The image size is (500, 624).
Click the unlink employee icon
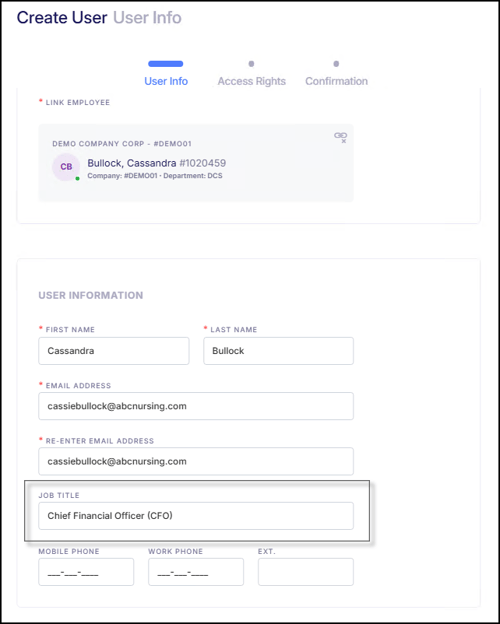[x=340, y=138]
